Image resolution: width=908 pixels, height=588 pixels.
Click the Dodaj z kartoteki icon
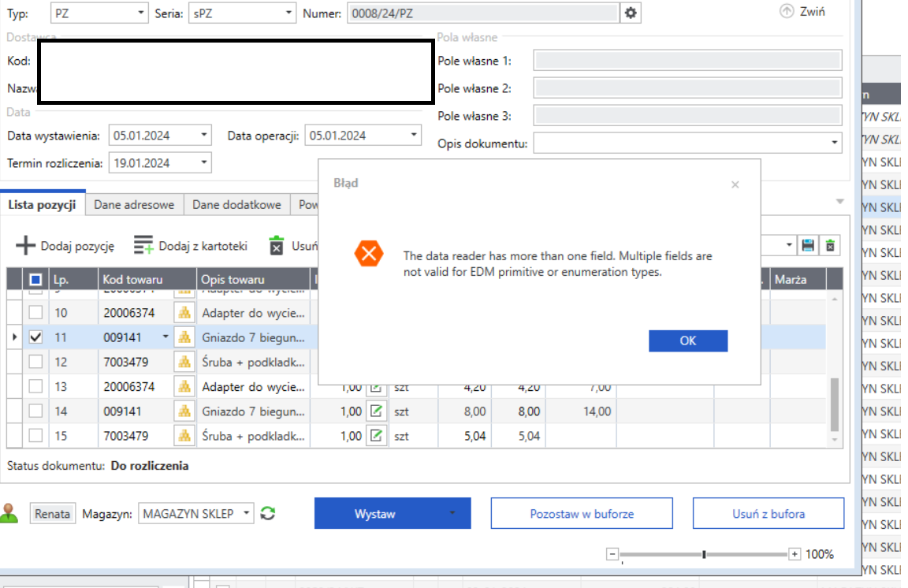click(x=143, y=246)
